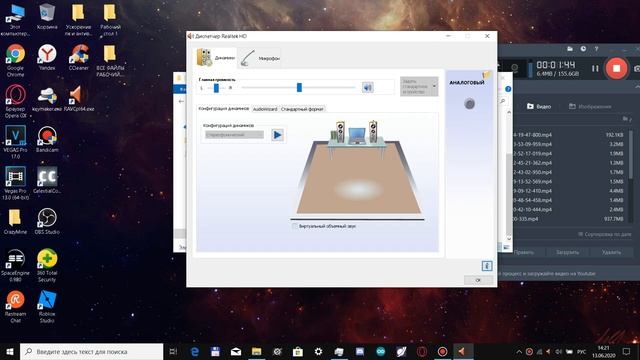Open OBS Studio desktop shortcut

(47, 221)
